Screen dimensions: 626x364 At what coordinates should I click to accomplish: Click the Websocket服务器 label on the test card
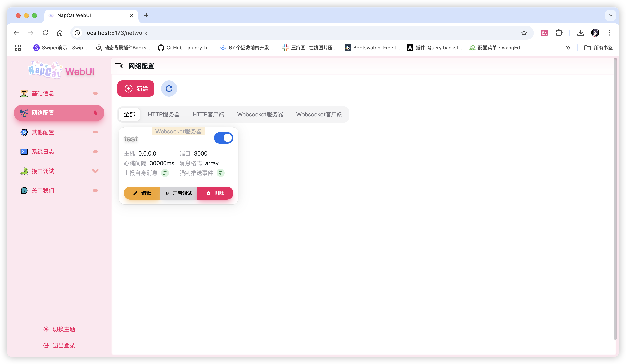[x=178, y=131]
